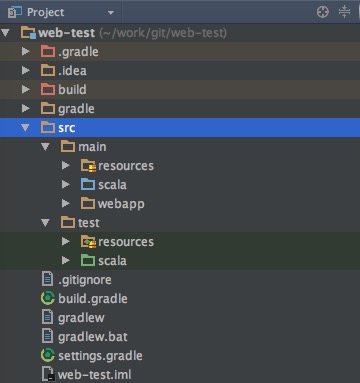This screenshot has height=383, width=360.
Task: Click the red build folder icon
Action: [x=48, y=89]
